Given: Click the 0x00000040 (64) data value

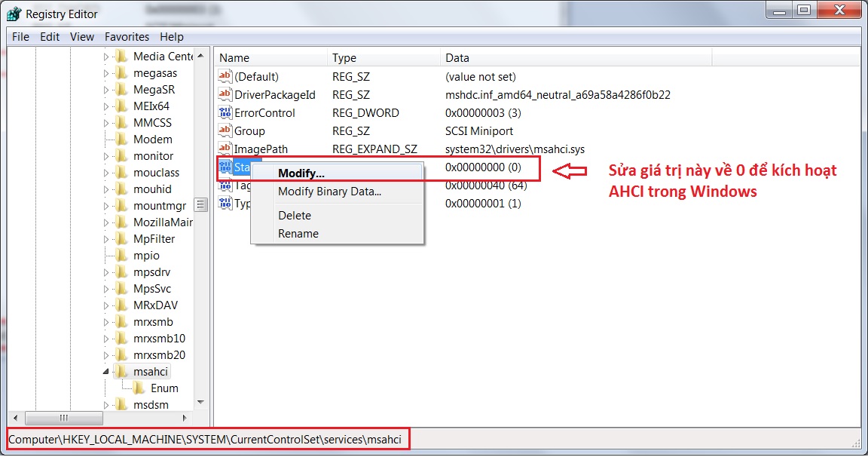Looking at the screenshot, I should tap(486, 186).
